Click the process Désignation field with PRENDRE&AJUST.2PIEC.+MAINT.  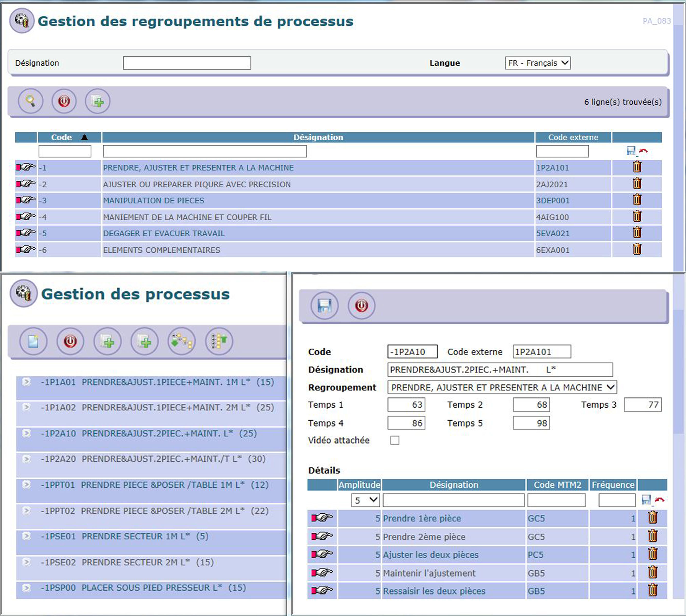click(500, 370)
